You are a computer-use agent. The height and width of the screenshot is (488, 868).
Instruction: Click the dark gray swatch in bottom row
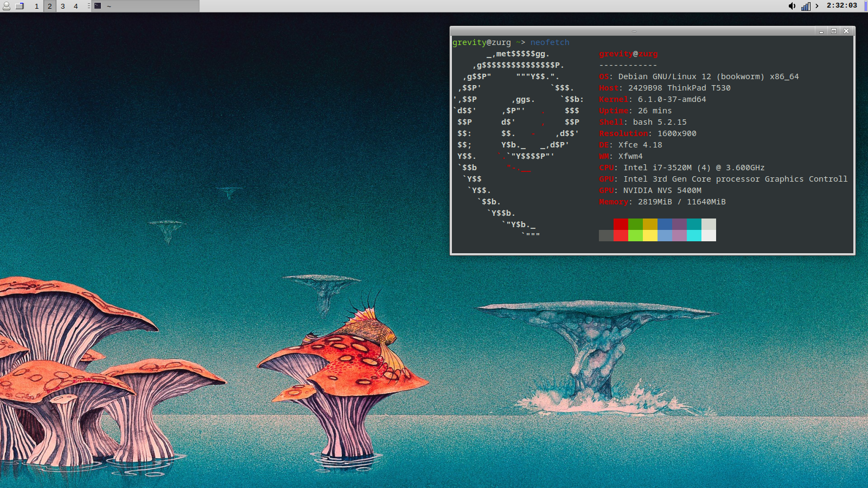click(606, 236)
